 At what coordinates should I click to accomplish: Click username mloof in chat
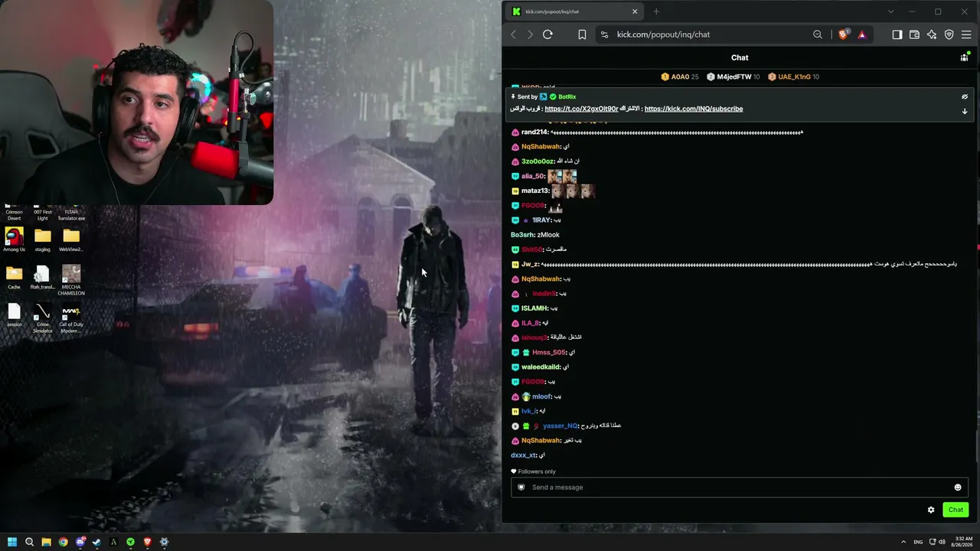(541, 396)
